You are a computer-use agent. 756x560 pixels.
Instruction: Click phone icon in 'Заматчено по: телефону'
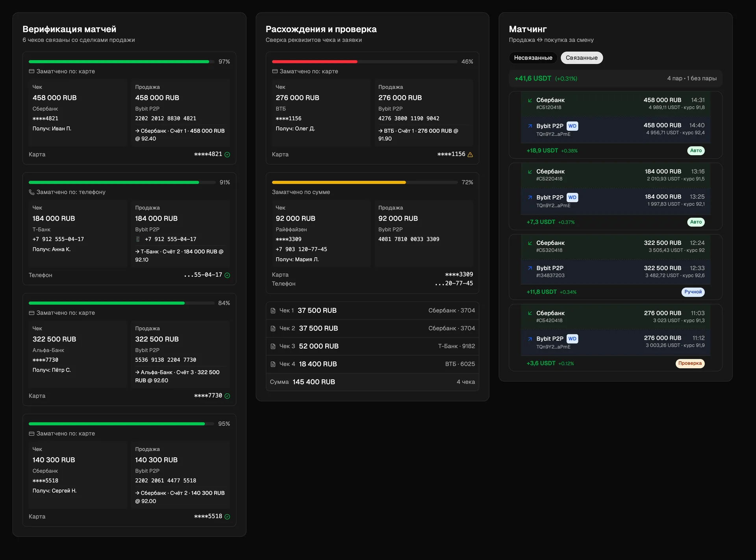click(31, 192)
